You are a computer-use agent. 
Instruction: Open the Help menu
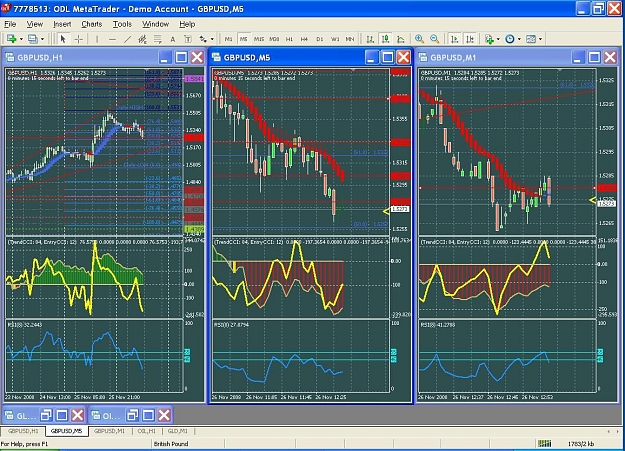point(187,24)
